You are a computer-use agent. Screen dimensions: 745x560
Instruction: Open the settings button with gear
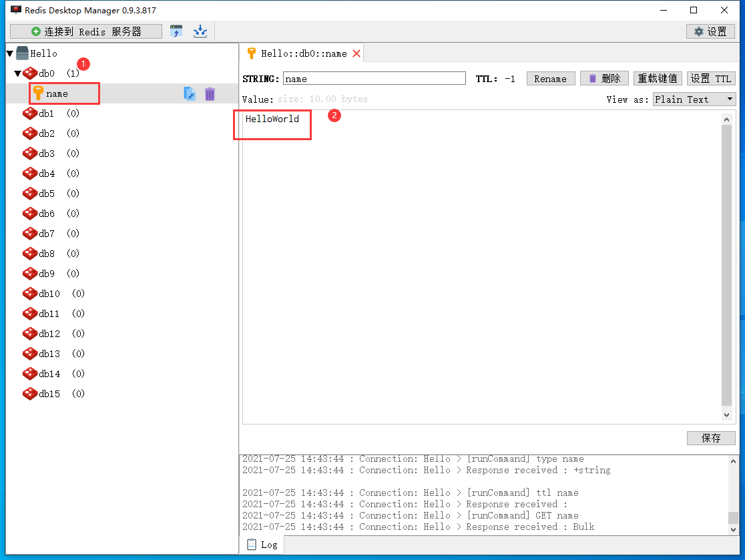(x=710, y=31)
